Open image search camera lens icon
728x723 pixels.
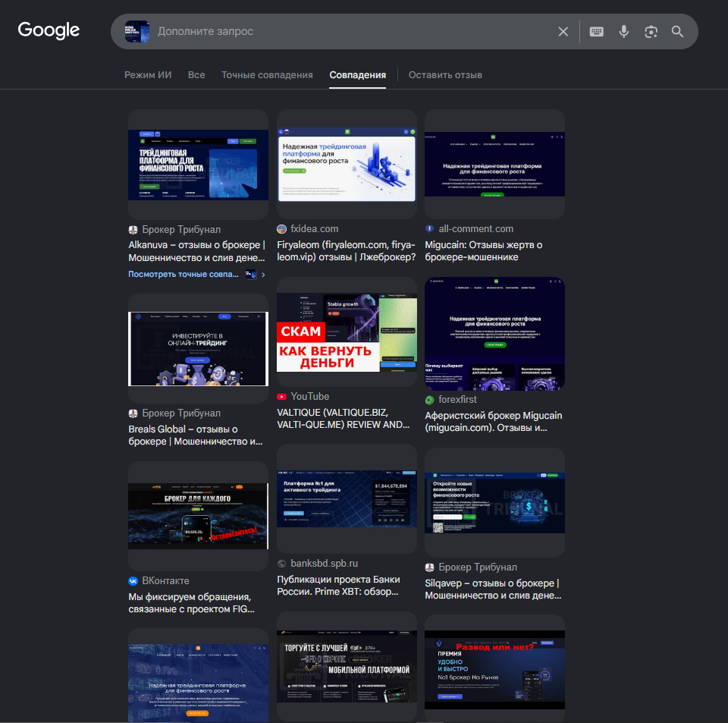point(651,32)
